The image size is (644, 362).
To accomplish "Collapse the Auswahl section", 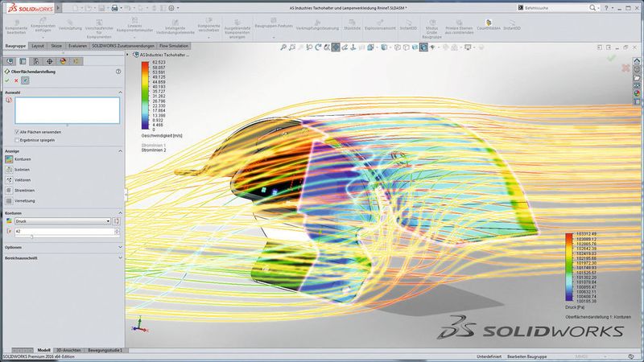I will [120, 93].
